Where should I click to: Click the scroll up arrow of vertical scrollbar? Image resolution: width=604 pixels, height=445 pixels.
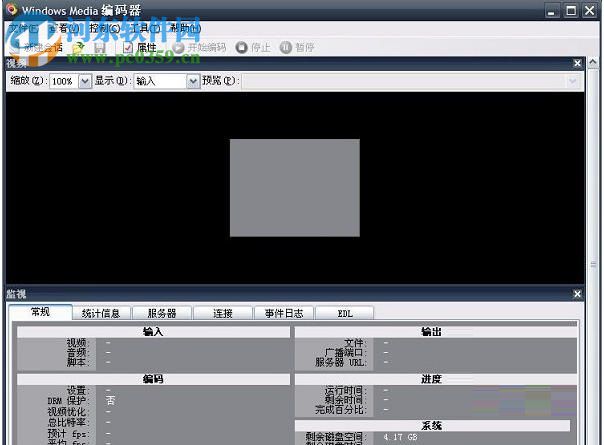click(x=593, y=62)
